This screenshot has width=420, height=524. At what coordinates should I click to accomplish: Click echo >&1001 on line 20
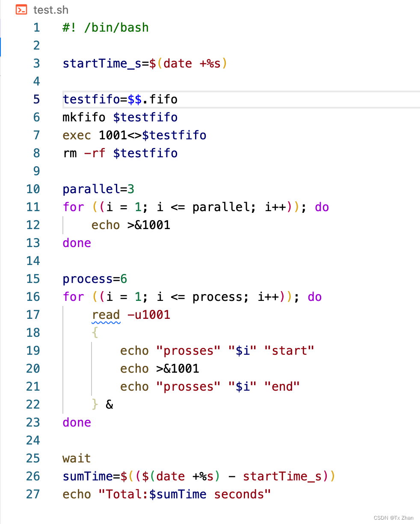point(160,368)
